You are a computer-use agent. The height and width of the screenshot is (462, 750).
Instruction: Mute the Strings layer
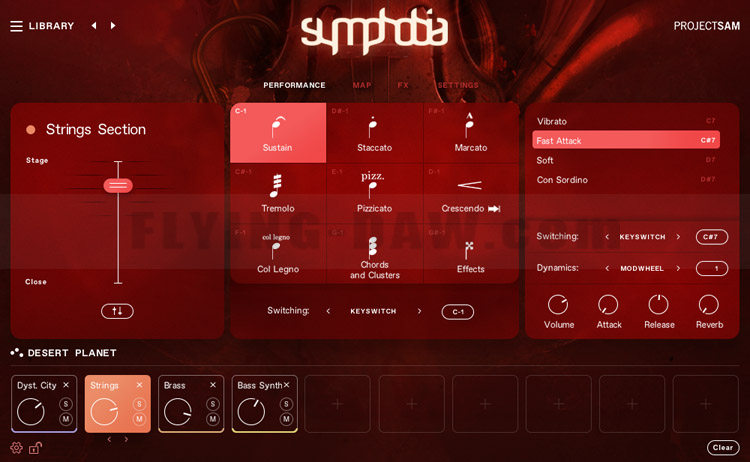(x=139, y=419)
